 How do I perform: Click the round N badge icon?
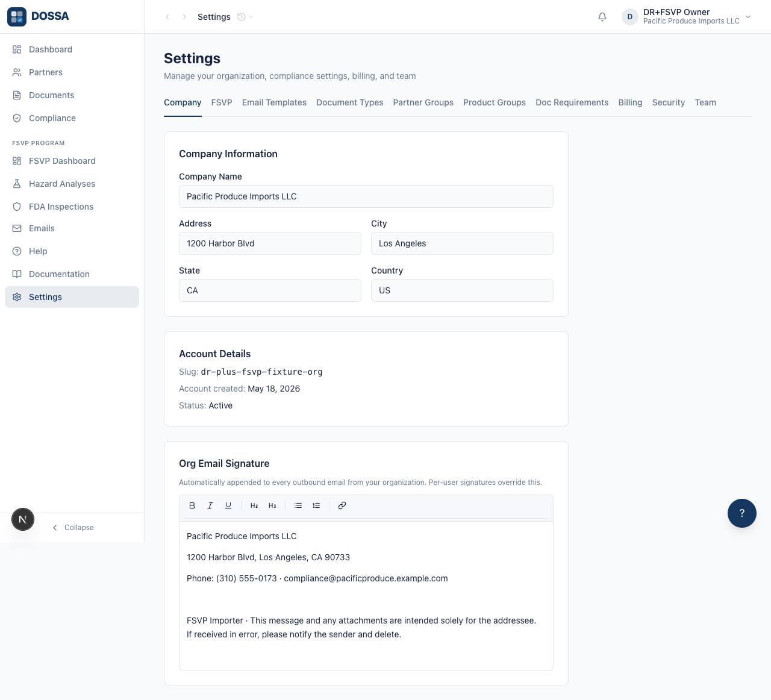click(x=23, y=519)
